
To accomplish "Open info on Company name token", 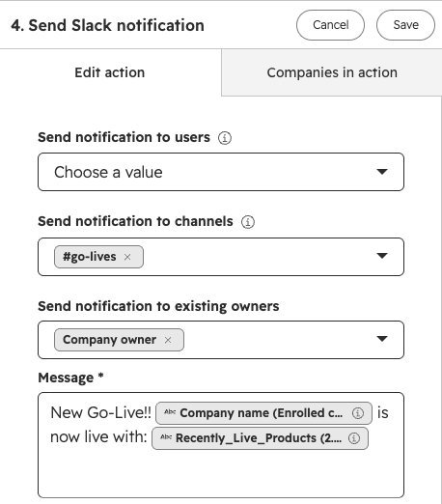I will point(358,413).
